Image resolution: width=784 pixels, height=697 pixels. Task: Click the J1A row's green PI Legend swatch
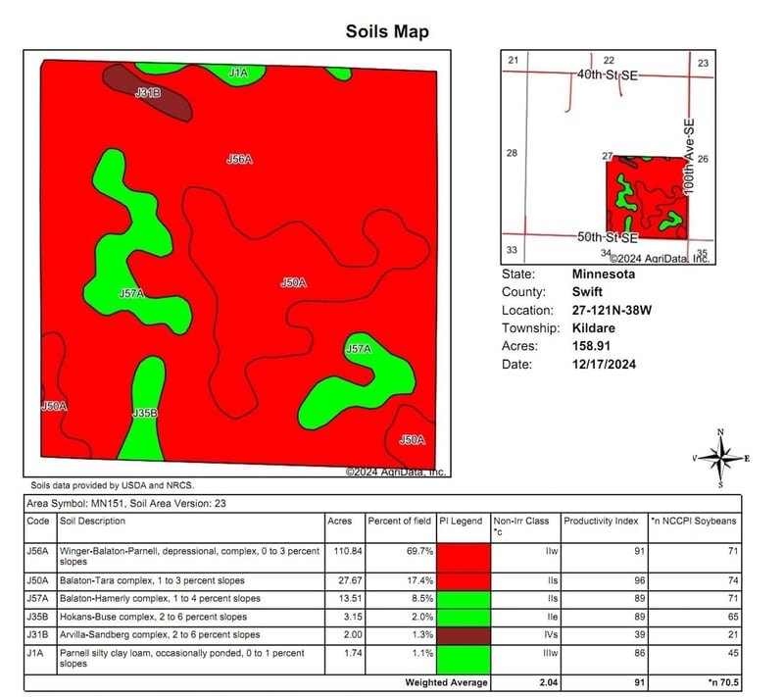pyautogui.click(x=464, y=660)
